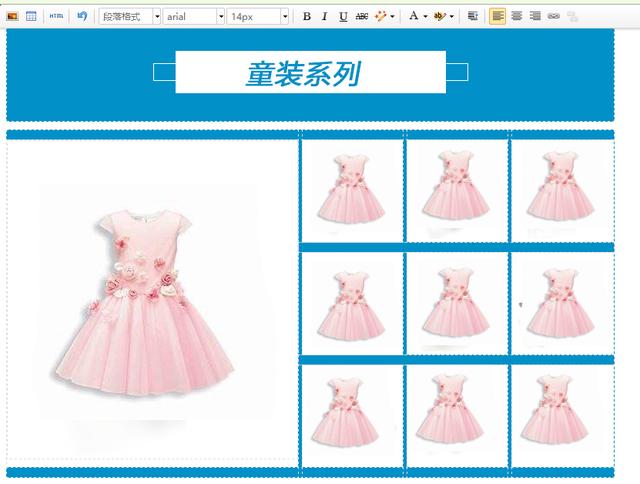Insert an image with the picture icon
Viewport: 640px width, 484px height.
(x=12, y=16)
